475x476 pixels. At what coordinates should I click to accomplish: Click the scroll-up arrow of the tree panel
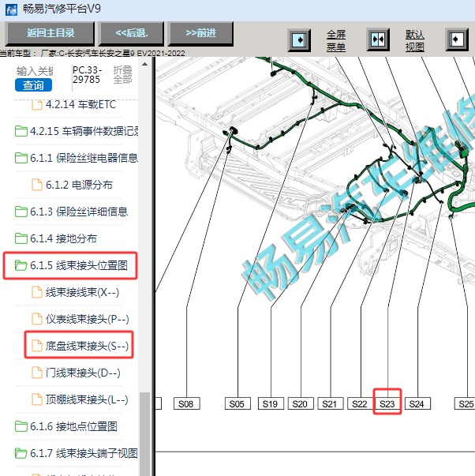point(144,64)
